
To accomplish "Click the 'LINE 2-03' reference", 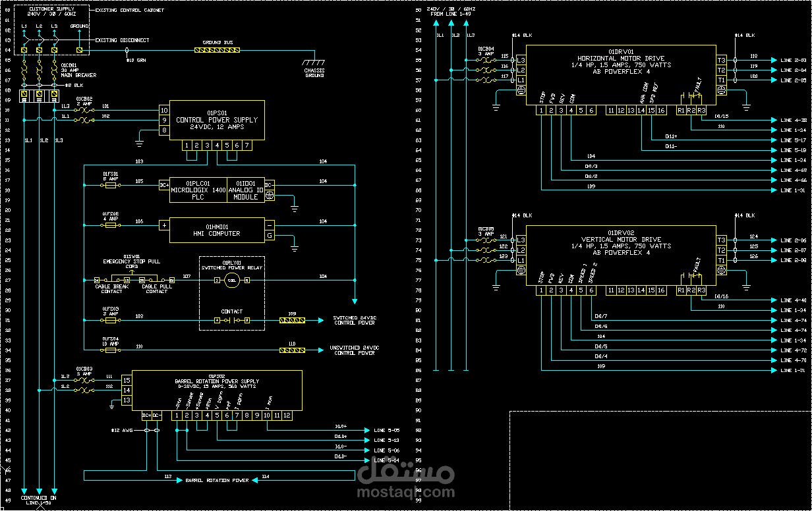I will [793, 60].
